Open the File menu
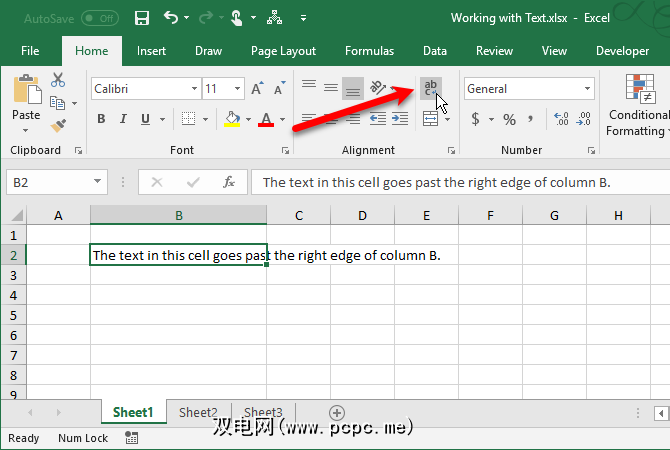The image size is (670, 450). [x=30, y=51]
